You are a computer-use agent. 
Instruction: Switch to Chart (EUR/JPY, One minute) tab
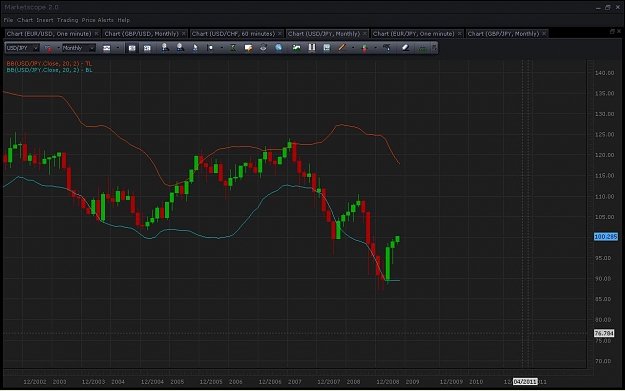[413, 33]
